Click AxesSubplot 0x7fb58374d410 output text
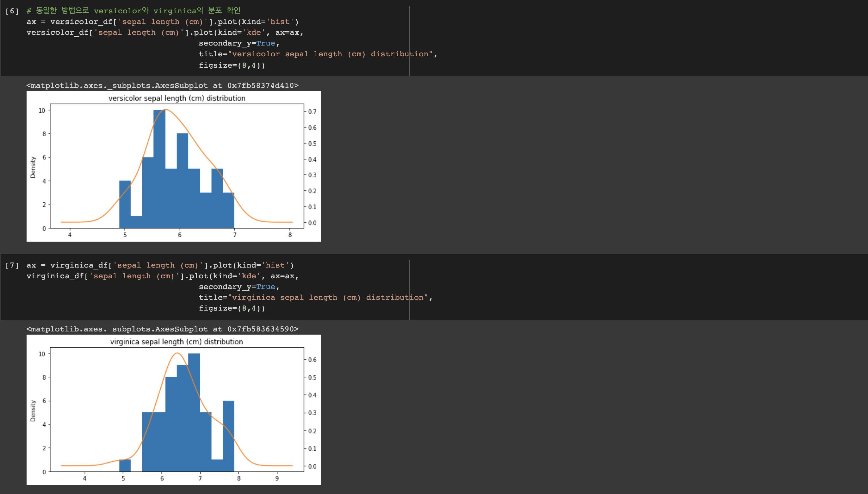Image resolution: width=868 pixels, height=494 pixels. [x=162, y=85]
